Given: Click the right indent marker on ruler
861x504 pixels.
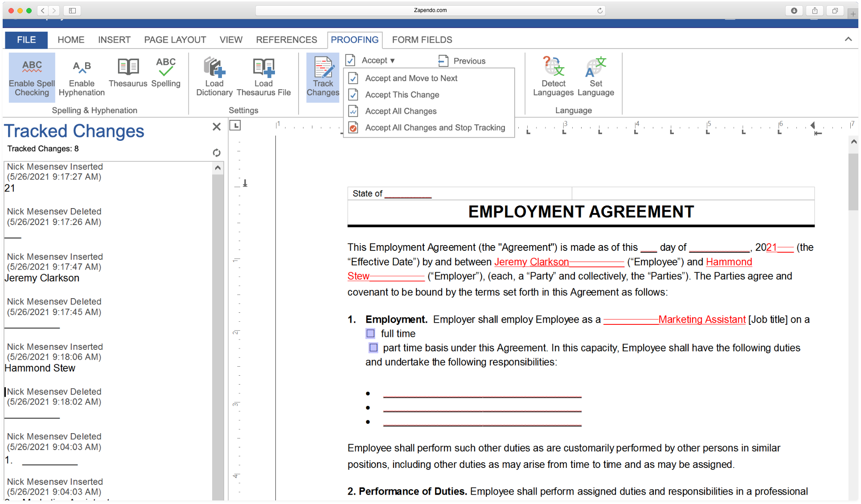Looking at the screenshot, I should click(813, 125).
